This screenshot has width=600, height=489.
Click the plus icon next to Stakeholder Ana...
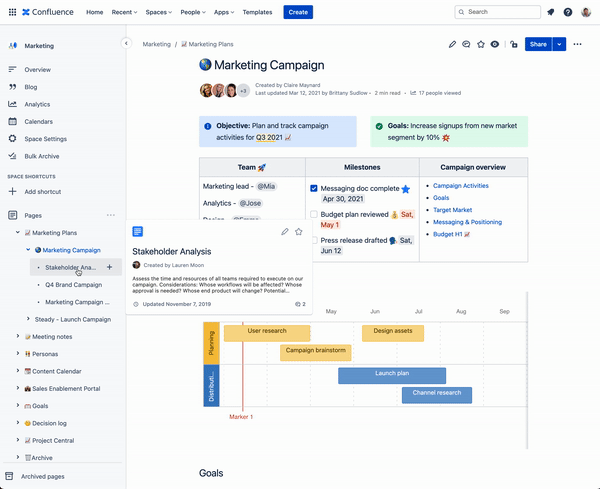point(109,267)
